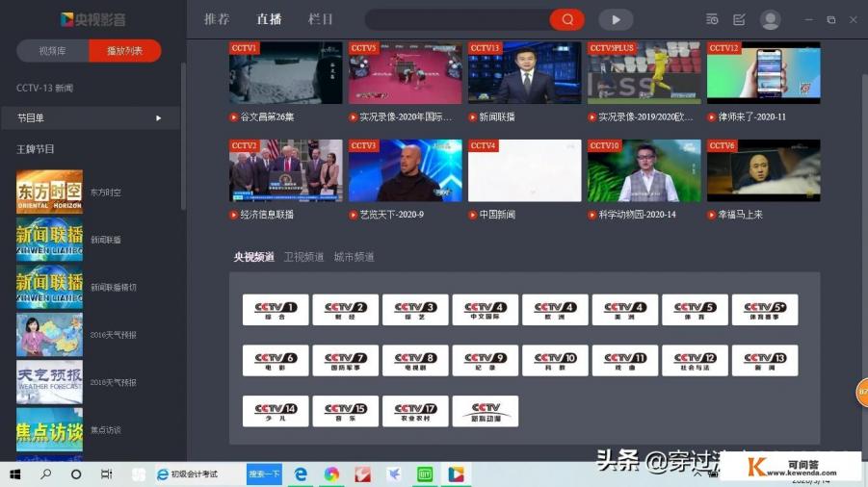Switch sidebar to 视频库

53,51
